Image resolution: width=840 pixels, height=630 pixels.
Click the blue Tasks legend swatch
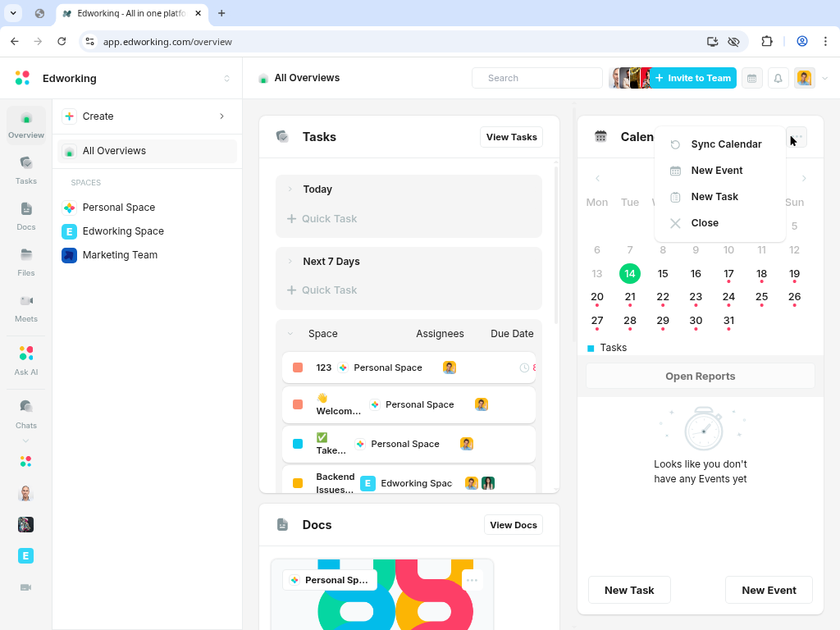[591, 349]
